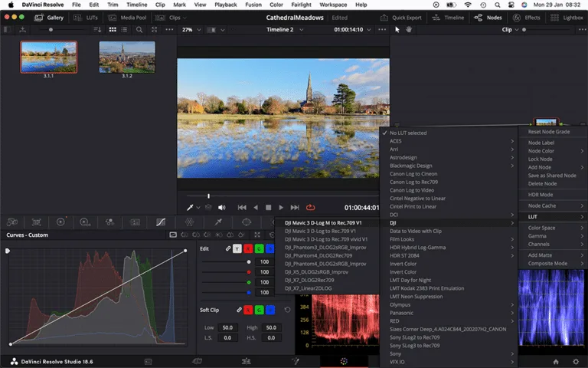588x368 pixels.
Task: Click the home Project Manager icon
Action: coord(556,362)
